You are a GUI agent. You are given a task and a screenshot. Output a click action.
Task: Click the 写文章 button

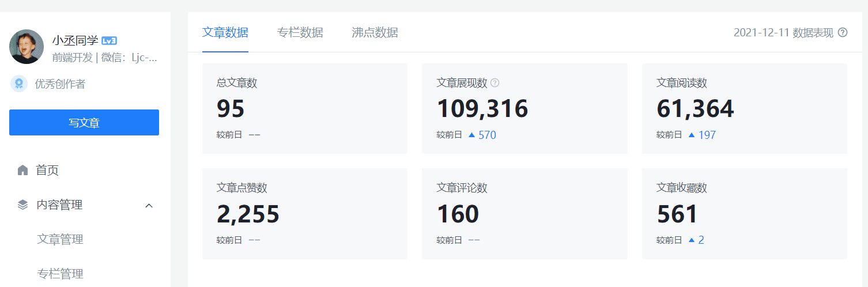click(x=84, y=123)
